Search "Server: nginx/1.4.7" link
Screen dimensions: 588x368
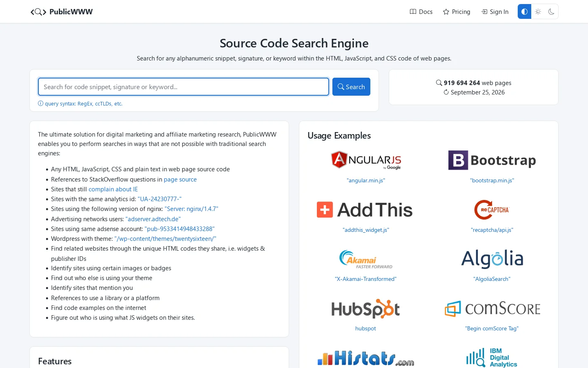[x=192, y=209]
